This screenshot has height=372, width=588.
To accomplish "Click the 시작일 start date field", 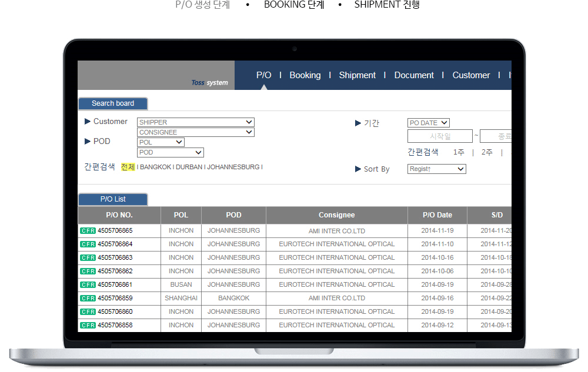I will pos(440,136).
